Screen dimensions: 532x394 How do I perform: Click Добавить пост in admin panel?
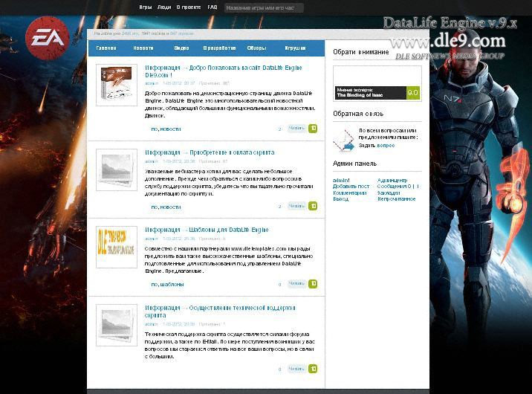click(351, 187)
